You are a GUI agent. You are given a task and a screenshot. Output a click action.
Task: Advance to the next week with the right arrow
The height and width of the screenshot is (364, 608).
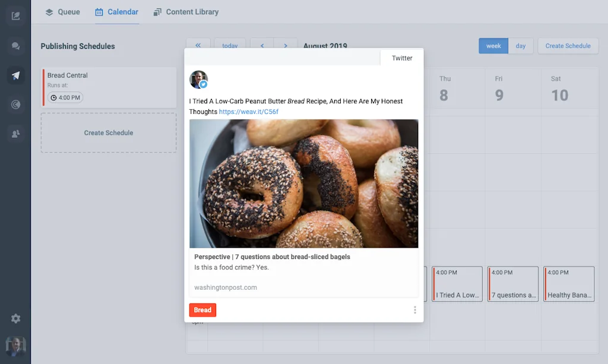click(x=286, y=45)
